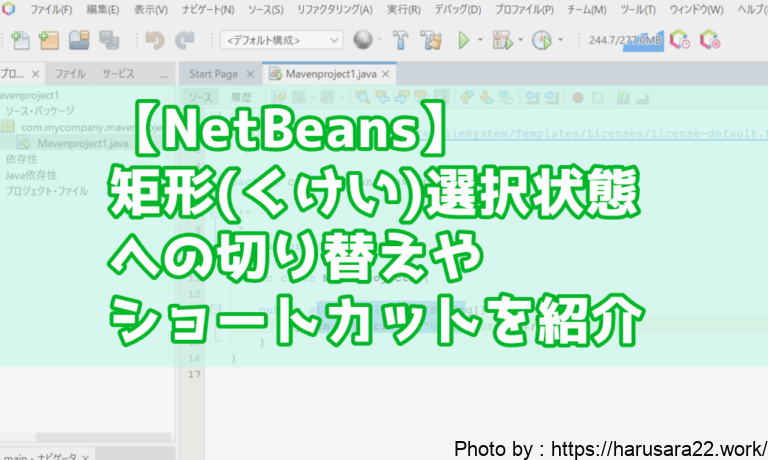Screen dimensions: 768x460
Task: Select the Java依存性 tree node
Action: [x=31, y=175]
